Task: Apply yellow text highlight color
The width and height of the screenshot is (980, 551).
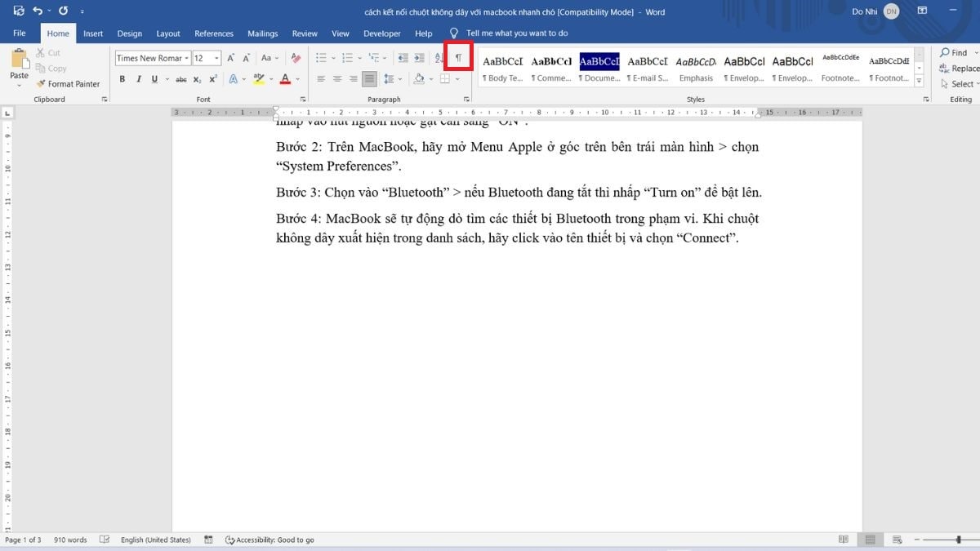Action: 258,79
